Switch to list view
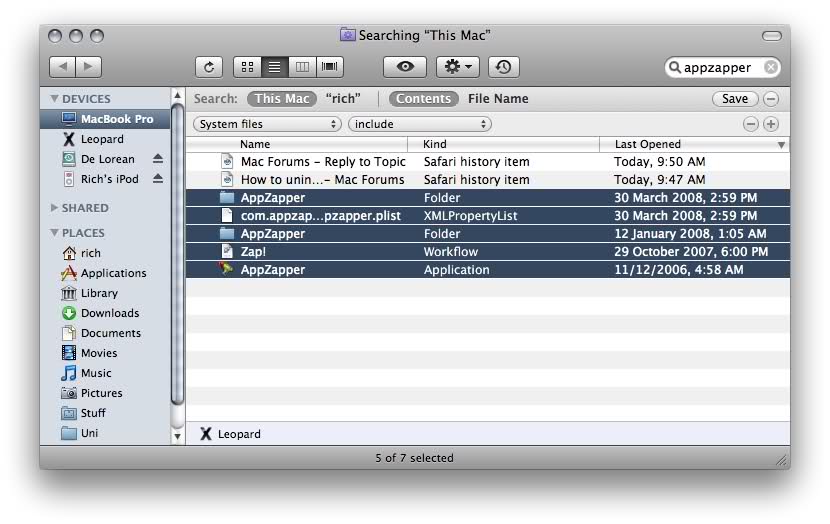The width and height of the screenshot is (830, 524). coord(275,67)
